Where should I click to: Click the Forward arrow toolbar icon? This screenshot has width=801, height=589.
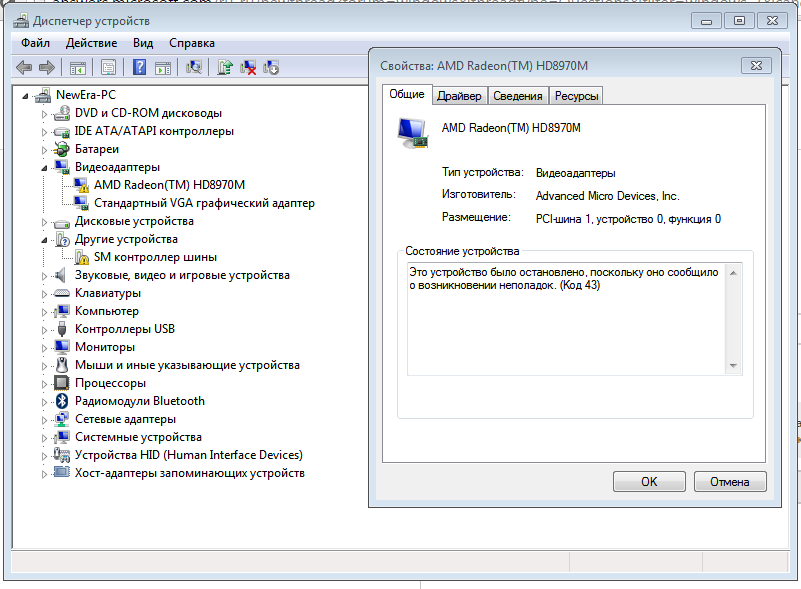pyautogui.click(x=46, y=67)
